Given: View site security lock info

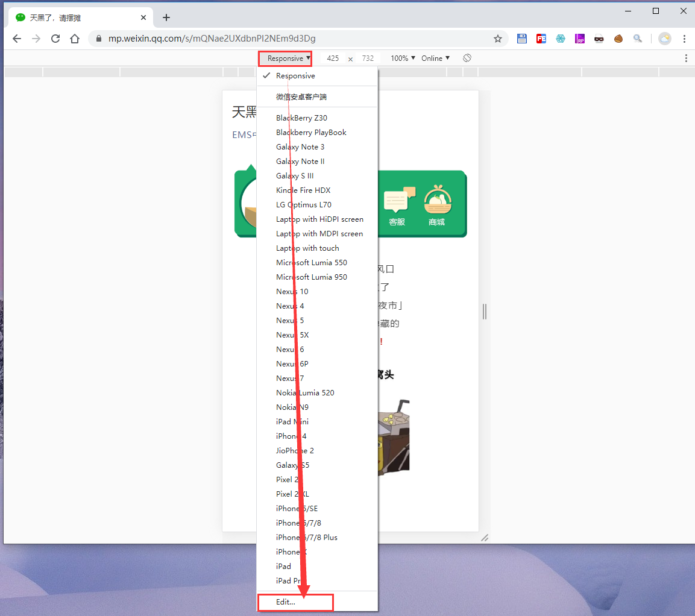Looking at the screenshot, I should click(98, 39).
